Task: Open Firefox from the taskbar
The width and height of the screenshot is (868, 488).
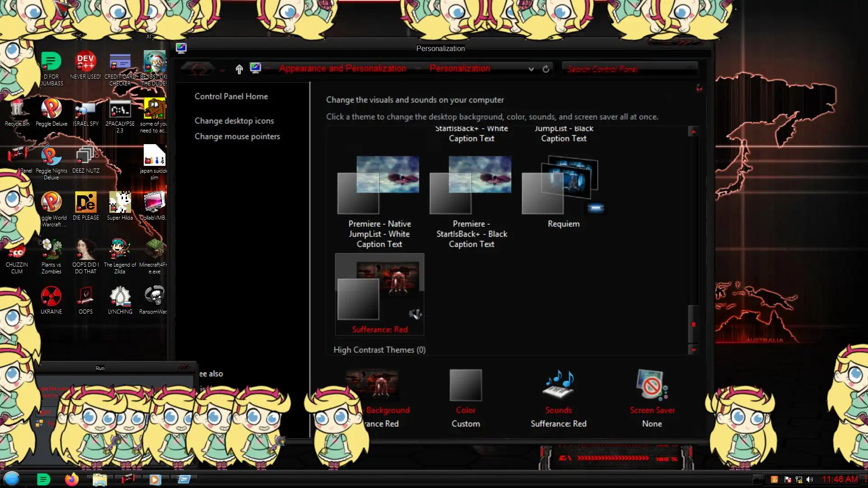Action: click(71, 479)
